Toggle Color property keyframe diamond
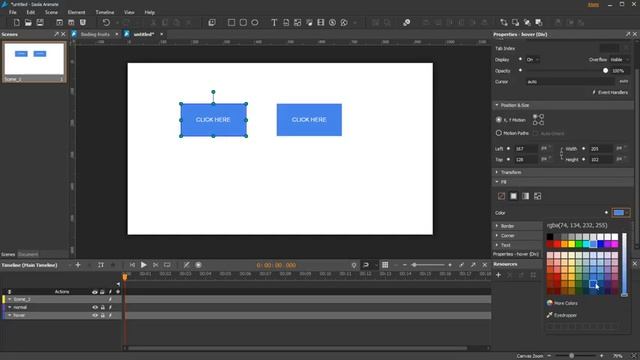This screenshot has height=360, width=640. [606, 213]
